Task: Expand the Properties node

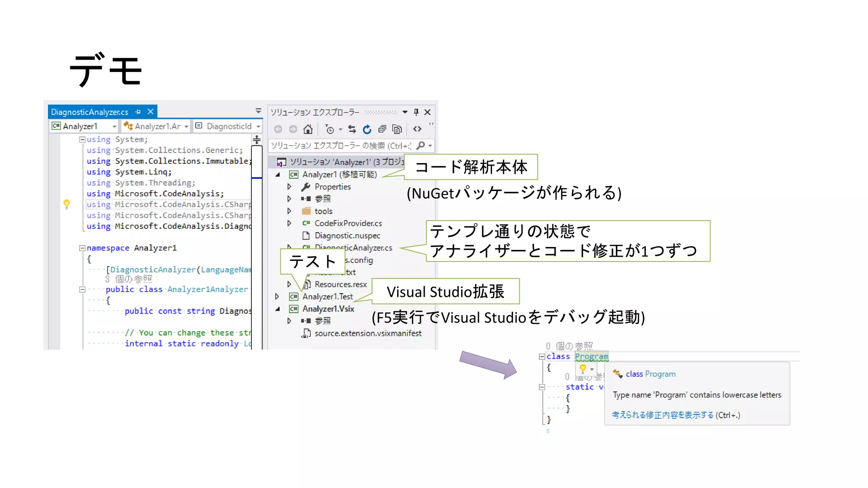Action: click(289, 187)
